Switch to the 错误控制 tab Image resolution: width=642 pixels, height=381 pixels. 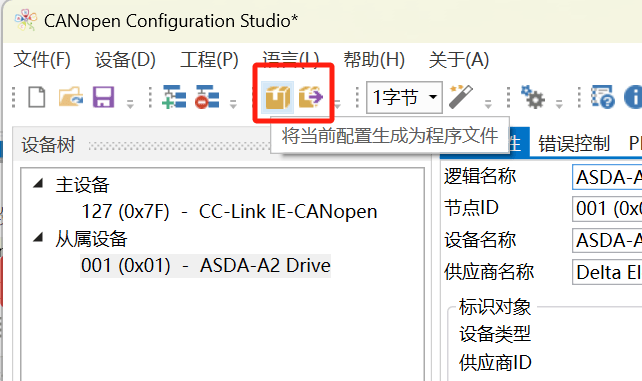coord(574,144)
